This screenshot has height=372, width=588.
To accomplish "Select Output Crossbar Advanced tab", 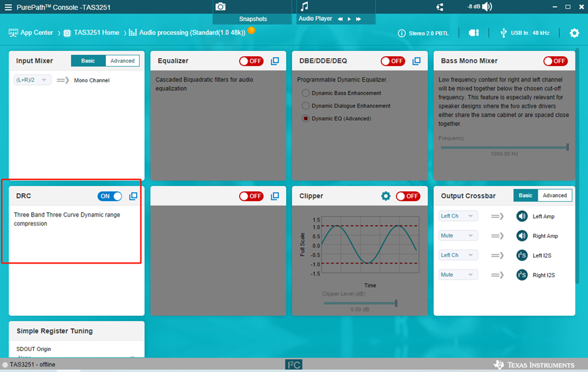I will click(x=555, y=196).
